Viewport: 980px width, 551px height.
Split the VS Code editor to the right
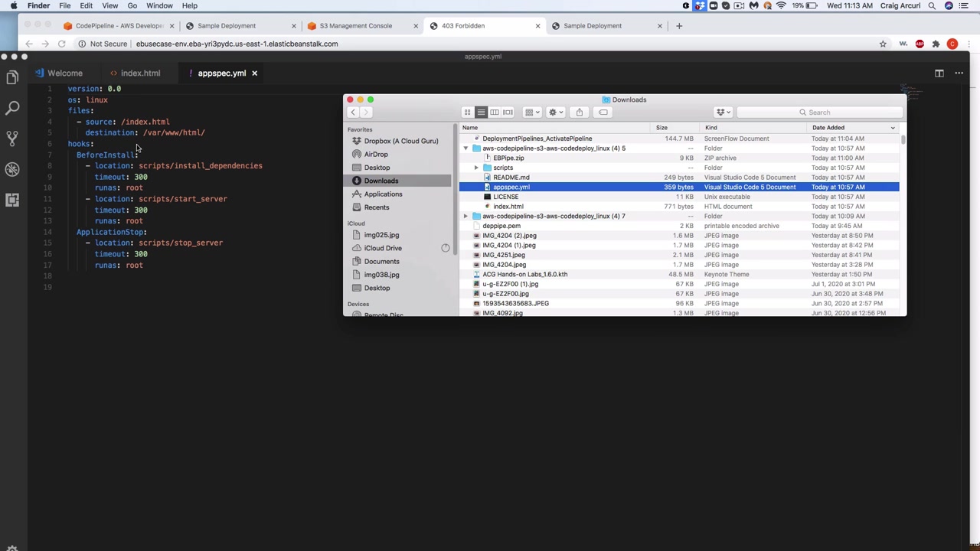pos(939,73)
